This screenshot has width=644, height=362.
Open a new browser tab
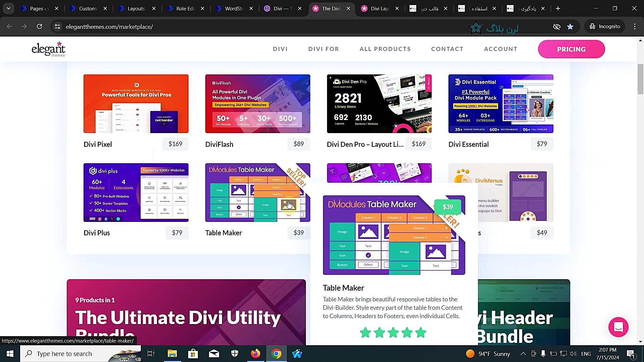pos(558,8)
